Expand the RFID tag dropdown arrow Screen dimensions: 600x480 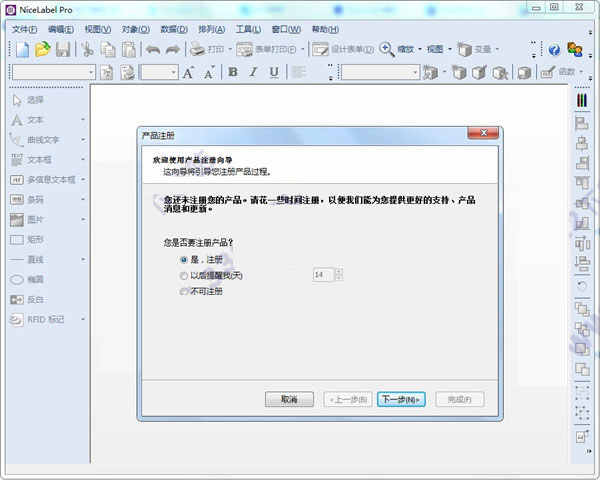point(83,319)
